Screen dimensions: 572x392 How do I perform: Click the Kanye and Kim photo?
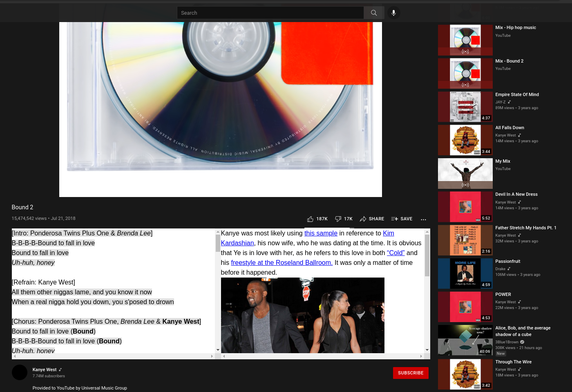click(302, 315)
